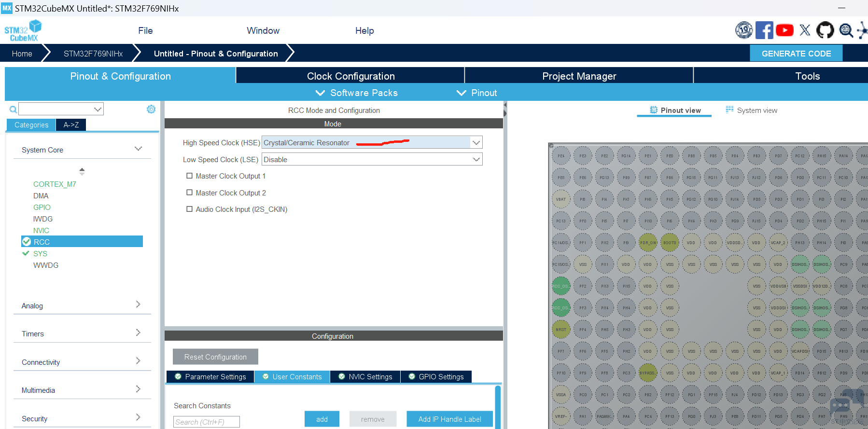
Task: Select the yellow BYPASS pin
Action: coord(648,373)
